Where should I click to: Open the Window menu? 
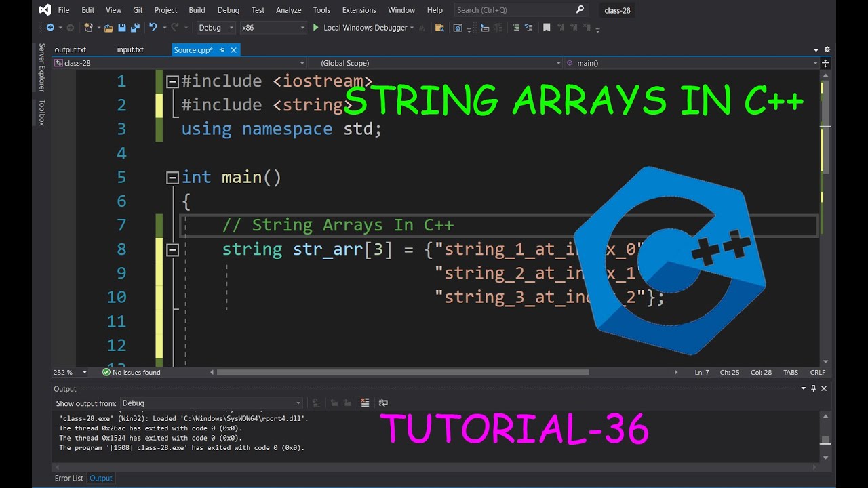(401, 10)
